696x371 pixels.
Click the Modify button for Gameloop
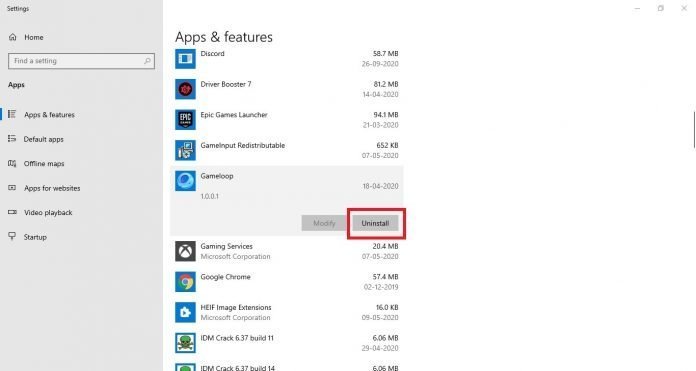[324, 223]
